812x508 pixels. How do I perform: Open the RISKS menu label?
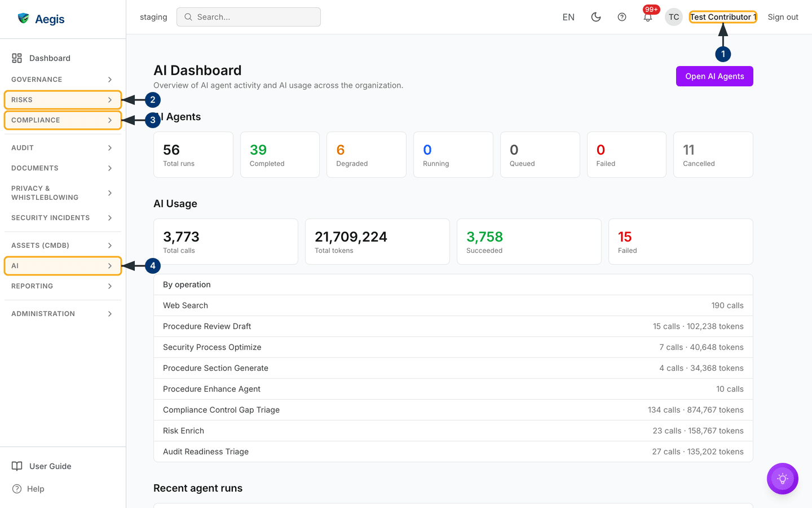22,100
